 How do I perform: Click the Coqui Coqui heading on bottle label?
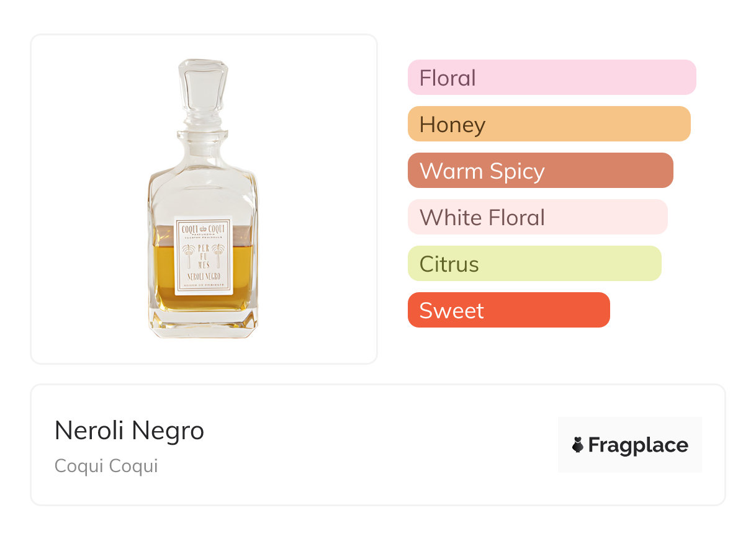[x=203, y=229]
